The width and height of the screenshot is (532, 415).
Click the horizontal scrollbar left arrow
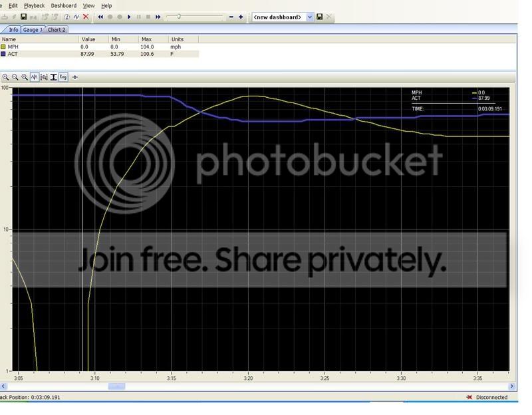click(3, 386)
